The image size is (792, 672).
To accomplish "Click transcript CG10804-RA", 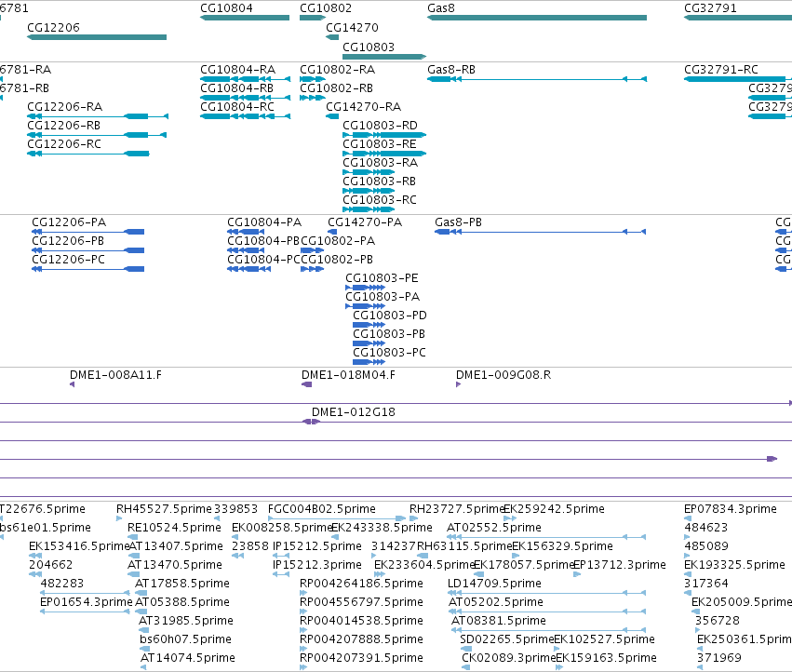I will (246, 79).
